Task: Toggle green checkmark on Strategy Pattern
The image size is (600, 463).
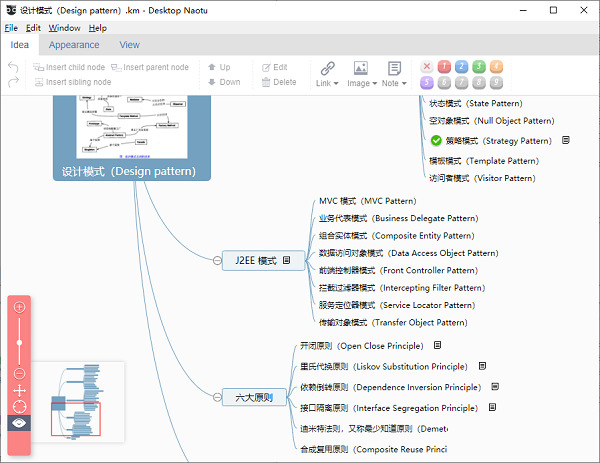Action: pyautogui.click(x=436, y=141)
